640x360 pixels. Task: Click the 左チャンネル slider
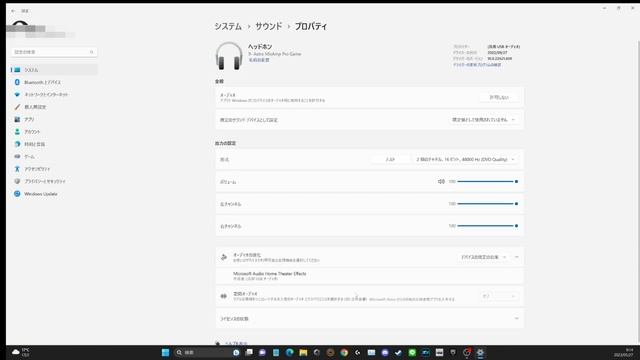(487, 204)
